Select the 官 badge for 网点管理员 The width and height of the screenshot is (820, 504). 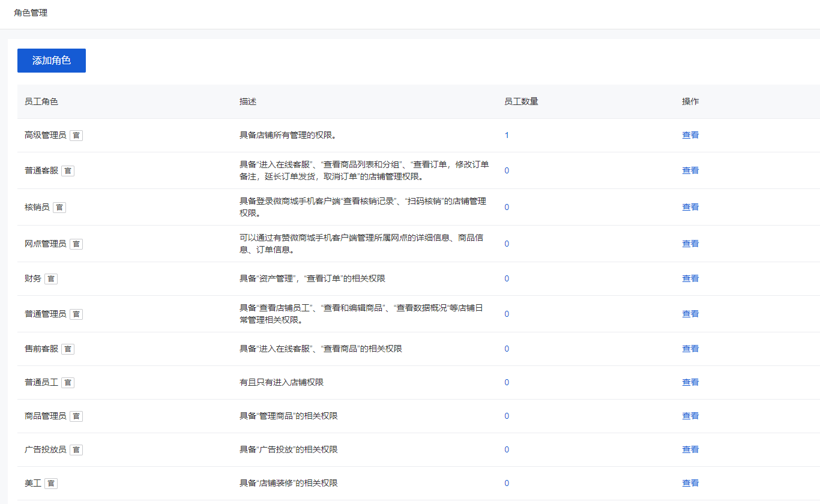pos(76,244)
